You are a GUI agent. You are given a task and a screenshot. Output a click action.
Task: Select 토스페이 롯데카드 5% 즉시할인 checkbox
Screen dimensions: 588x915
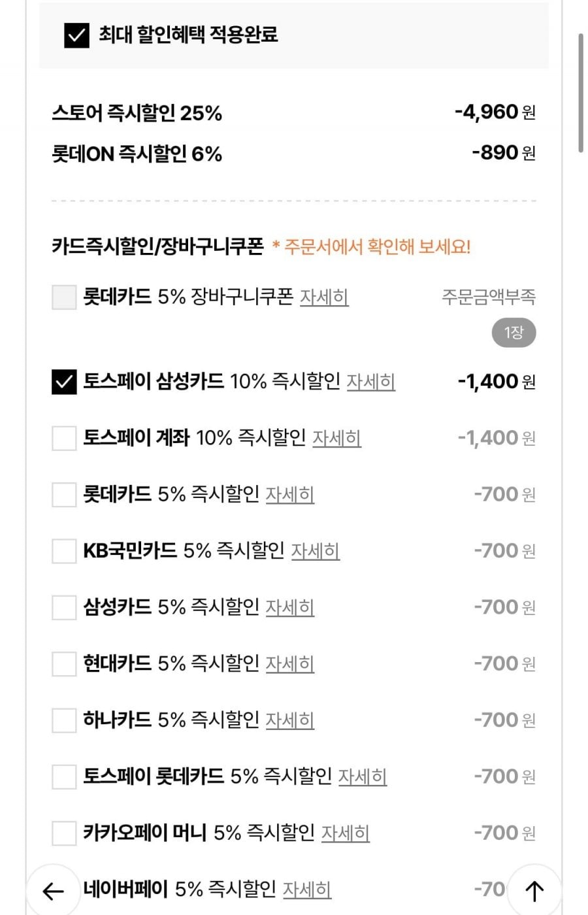tap(64, 777)
